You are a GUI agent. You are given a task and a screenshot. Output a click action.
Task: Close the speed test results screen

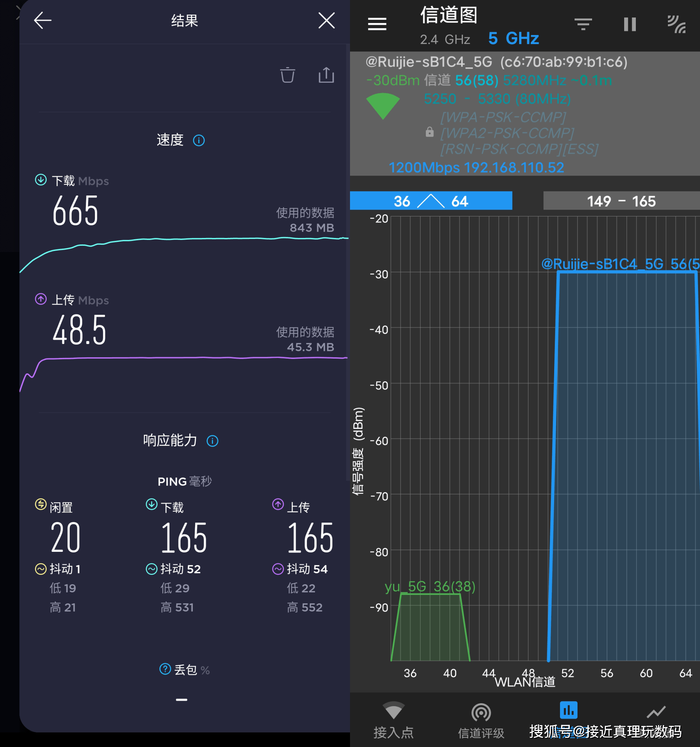tap(326, 20)
